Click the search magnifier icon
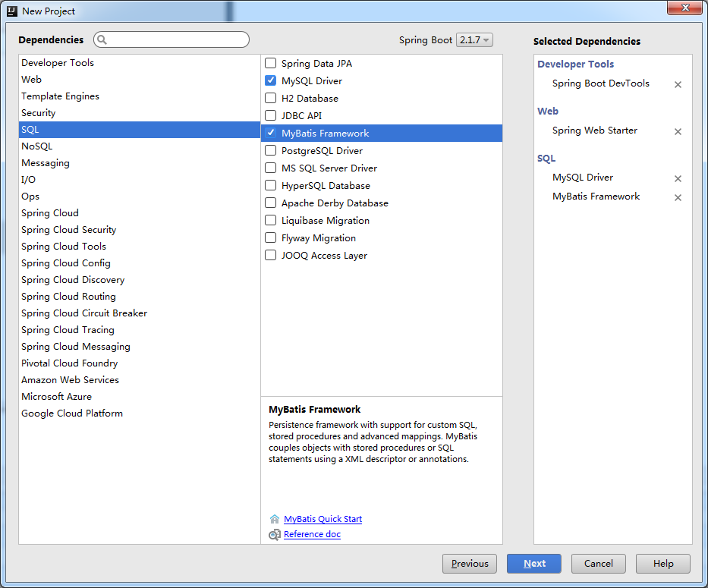 pos(102,40)
